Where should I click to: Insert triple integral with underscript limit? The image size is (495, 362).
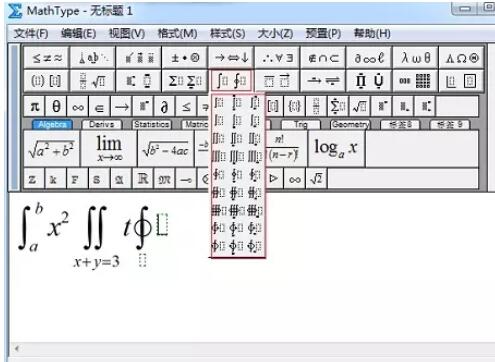[x=237, y=156]
